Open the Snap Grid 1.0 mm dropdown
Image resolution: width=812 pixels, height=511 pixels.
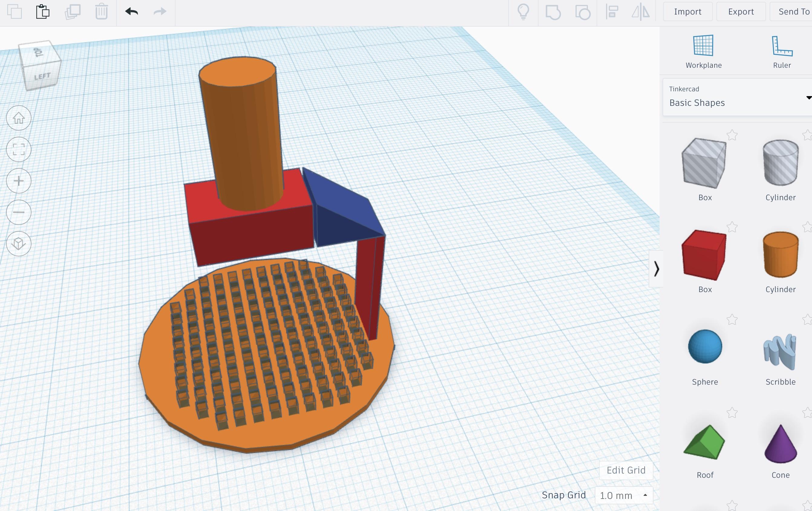(x=624, y=495)
